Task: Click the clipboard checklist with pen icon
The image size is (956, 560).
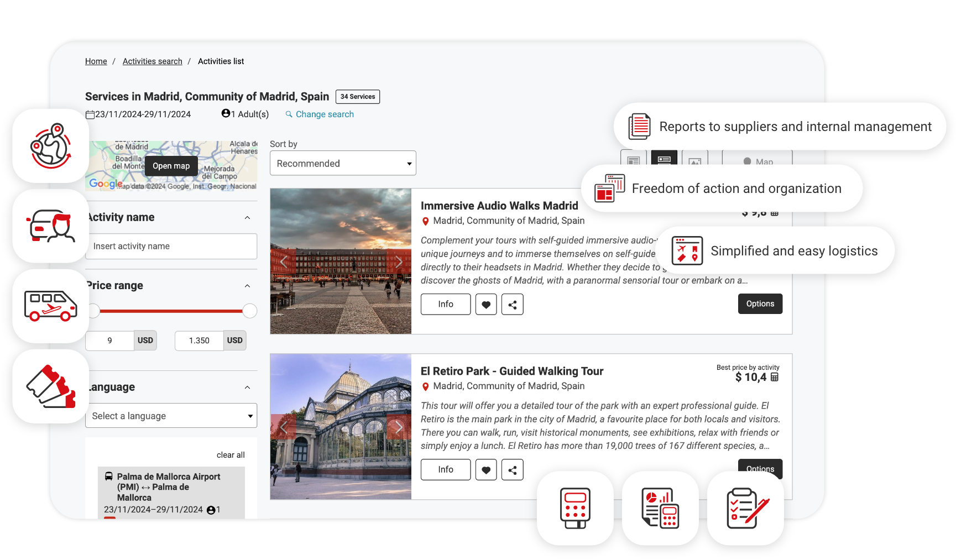Action: tap(745, 508)
